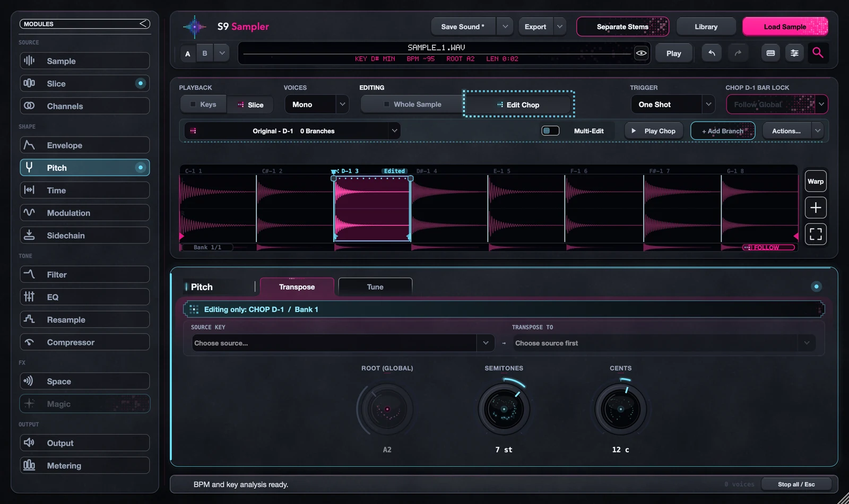Open the Modulation module

[x=85, y=213]
